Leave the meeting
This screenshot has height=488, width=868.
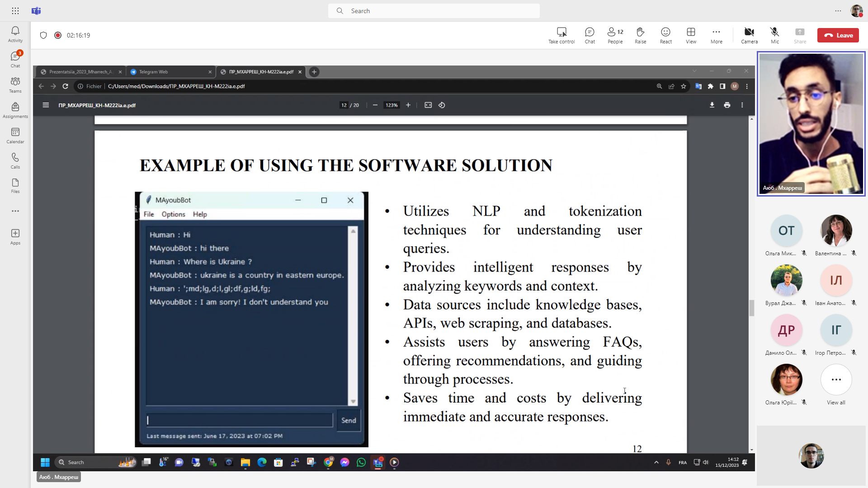838,35
